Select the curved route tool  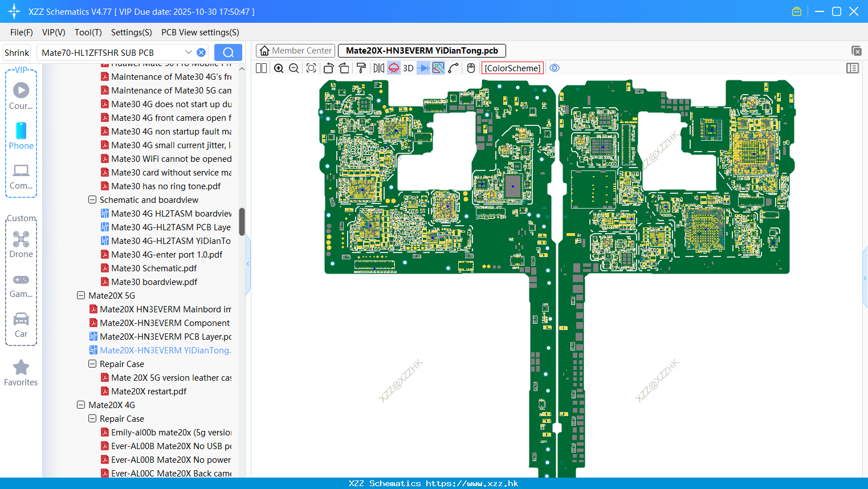point(453,68)
